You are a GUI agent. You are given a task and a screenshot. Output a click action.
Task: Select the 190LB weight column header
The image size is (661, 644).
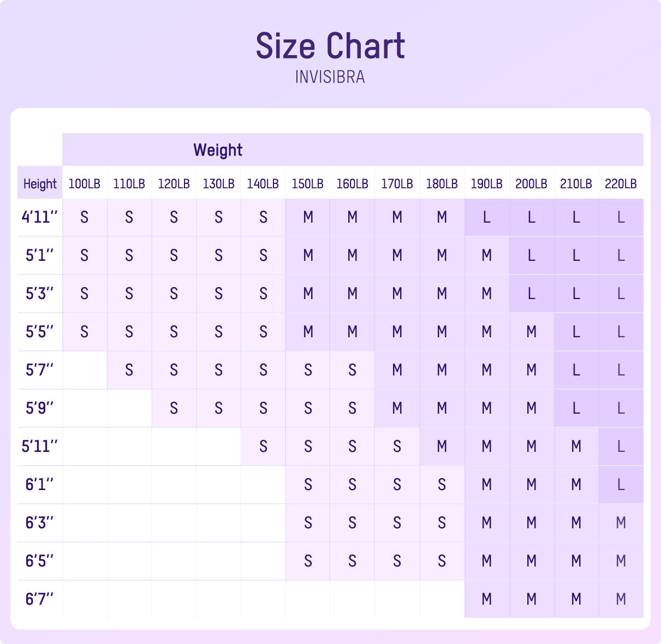click(x=487, y=184)
